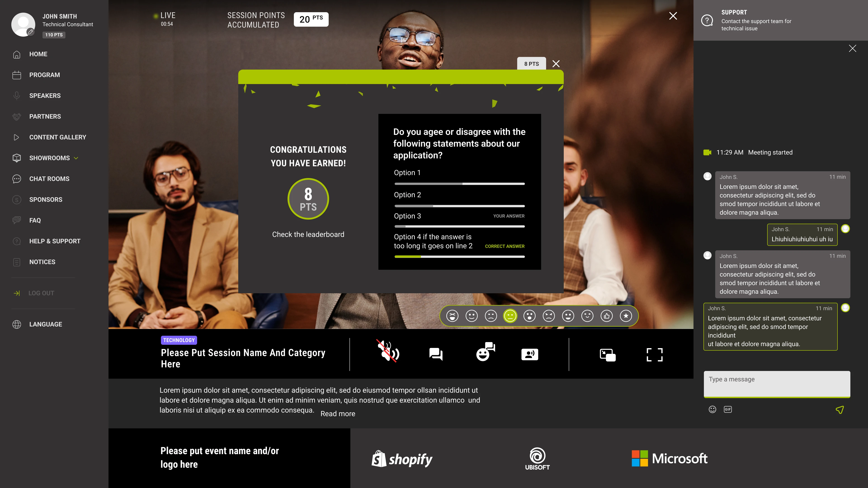Open the SPONSORS page
The width and height of the screenshot is (868, 488).
(x=45, y=200)
